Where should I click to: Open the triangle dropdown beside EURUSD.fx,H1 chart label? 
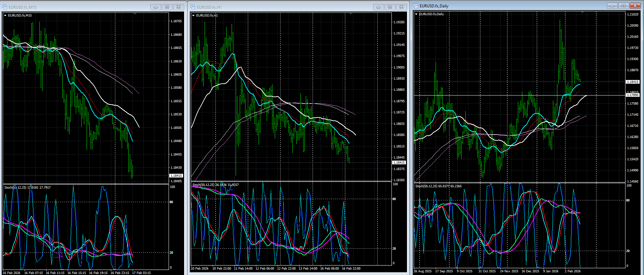[x=193, y=16]
